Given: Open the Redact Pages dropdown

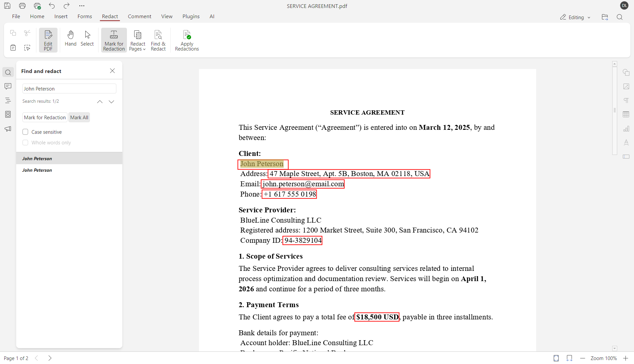Looking at the screenshot, I should (x=138, y=40).
